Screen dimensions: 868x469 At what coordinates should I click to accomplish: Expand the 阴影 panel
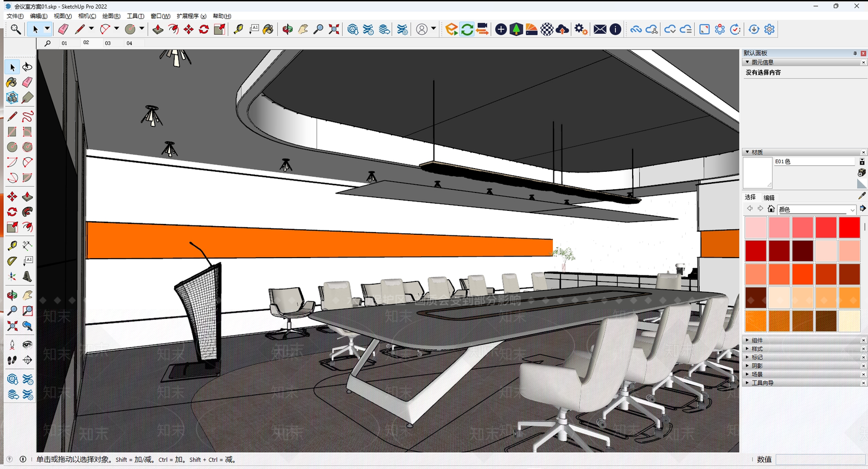coord(804,366)
